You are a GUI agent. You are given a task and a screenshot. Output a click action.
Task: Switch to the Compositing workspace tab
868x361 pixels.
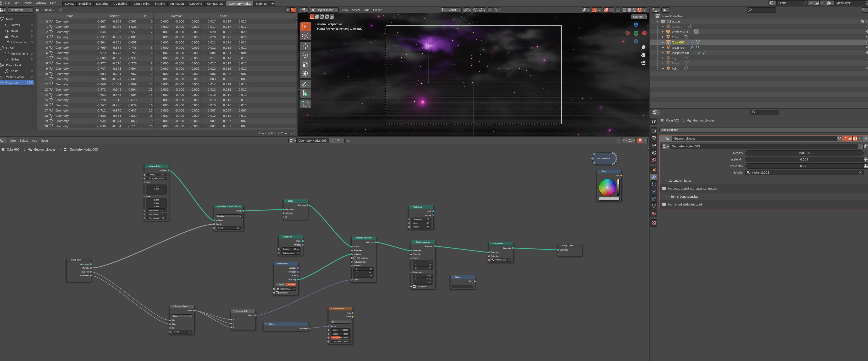[215, 3]
